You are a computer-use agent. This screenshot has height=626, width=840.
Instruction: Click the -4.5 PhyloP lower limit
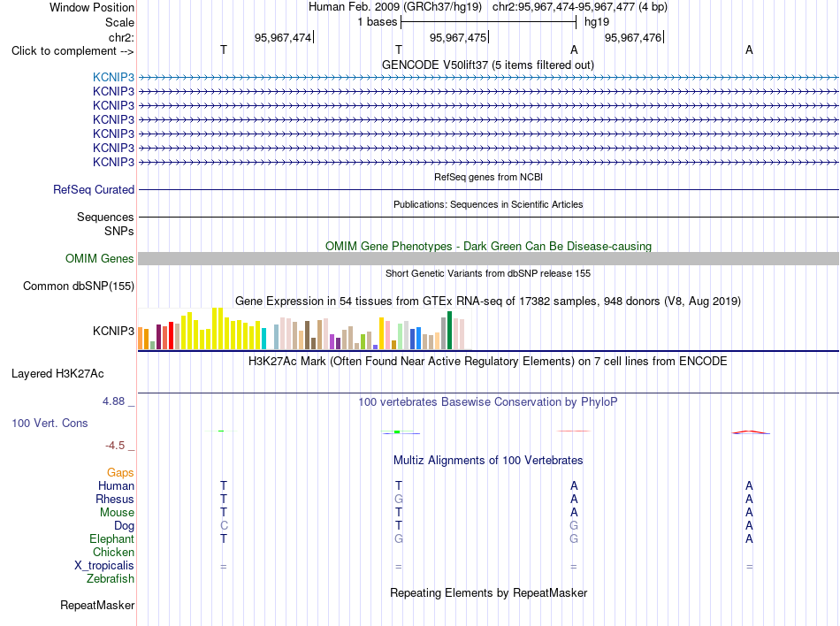click(x=115, y=446)
